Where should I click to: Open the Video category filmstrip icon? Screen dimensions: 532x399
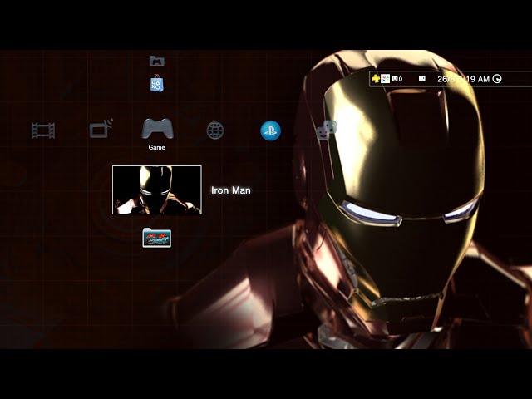43,131
